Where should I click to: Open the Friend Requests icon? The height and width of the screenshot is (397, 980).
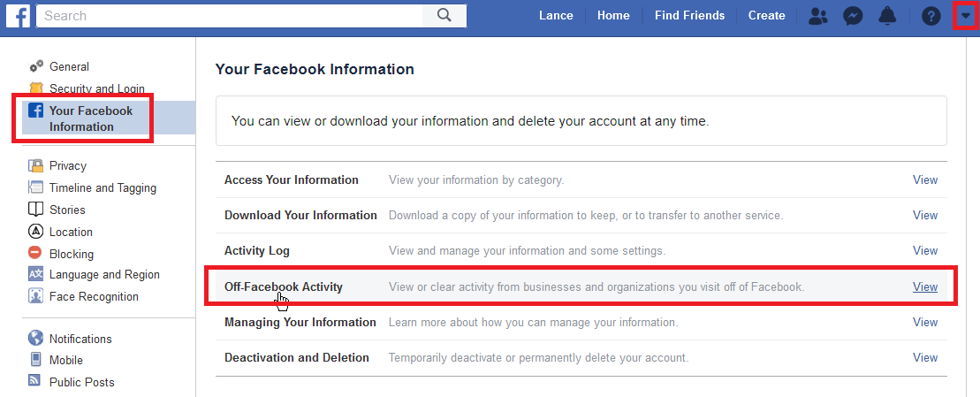pos(819,16)
